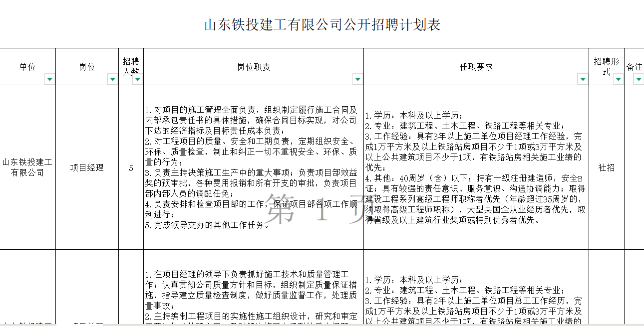Click the 任职要求 header cell label
Viewport: 644px width, 326px height.
(476, 67)
